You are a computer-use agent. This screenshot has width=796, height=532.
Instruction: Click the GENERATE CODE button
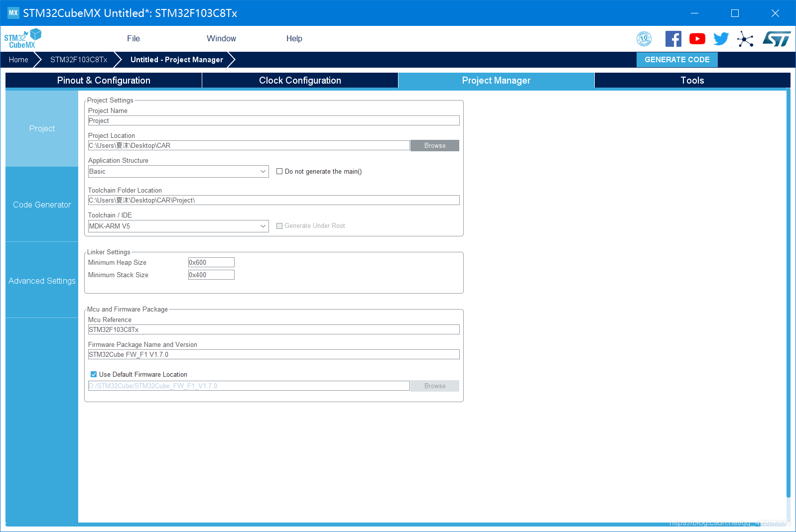677,60
